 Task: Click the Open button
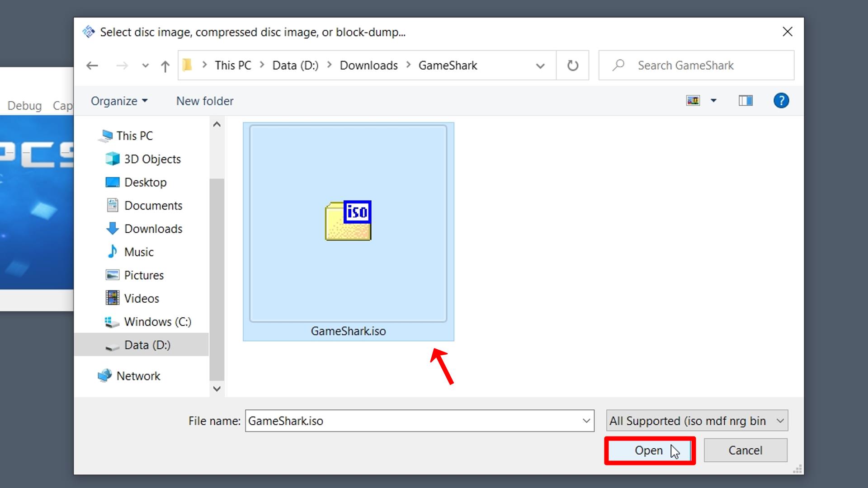click(x=650, y=450)
